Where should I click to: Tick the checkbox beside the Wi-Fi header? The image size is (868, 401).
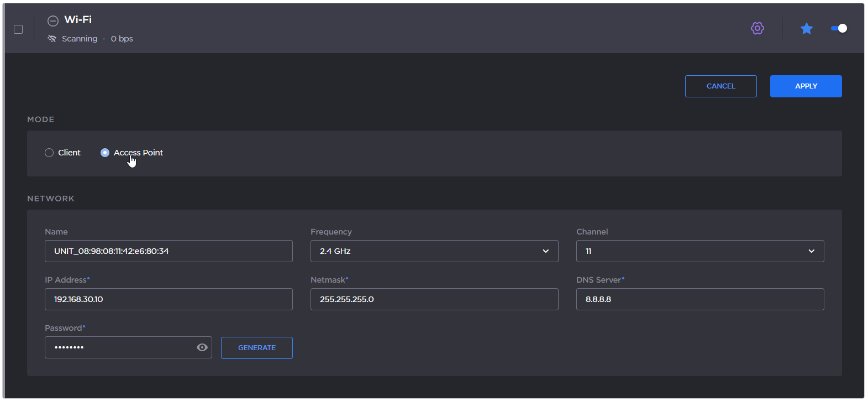pyautogui.click(x=18, y=29)
